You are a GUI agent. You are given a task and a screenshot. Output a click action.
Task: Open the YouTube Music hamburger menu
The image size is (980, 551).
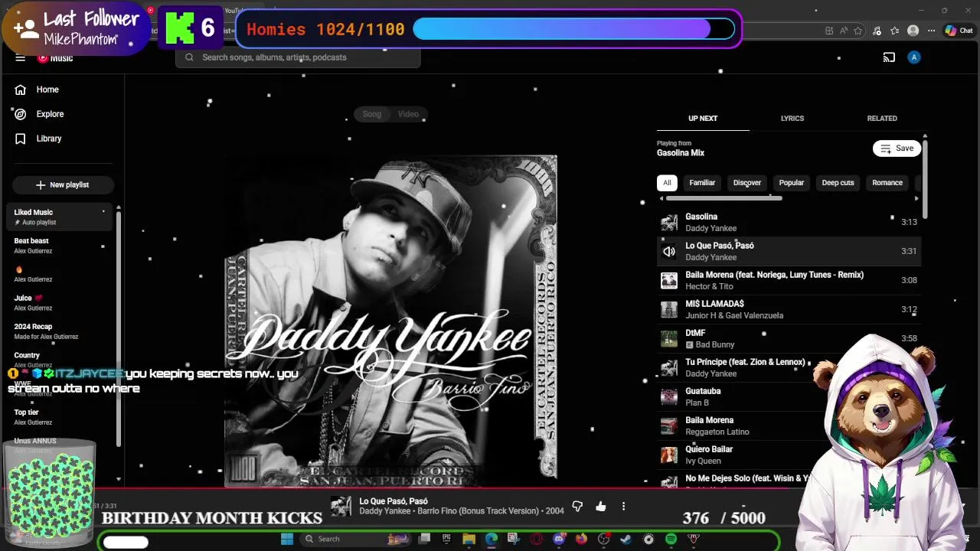(x=21, y=58)
